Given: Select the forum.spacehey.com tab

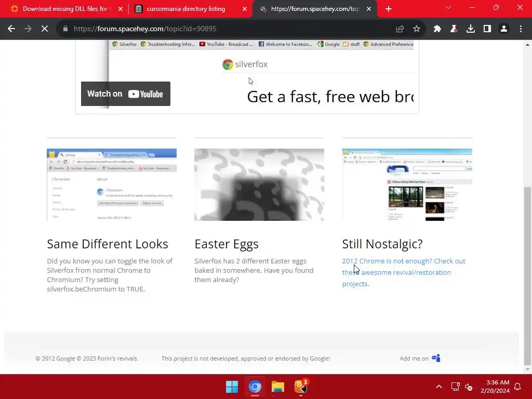Looking at the screenshot, I should (314, 9).
